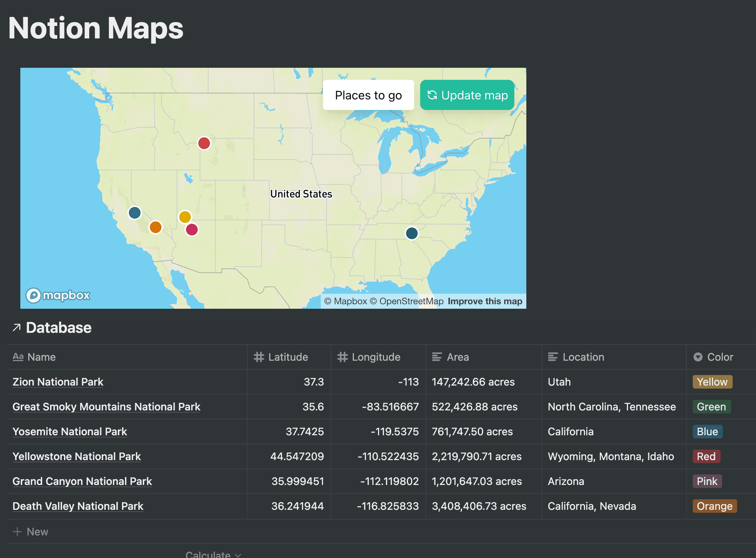Viewport: 756px width, 558px height.
Task: Open Death Valley National Park page
Action: [78, 506]
